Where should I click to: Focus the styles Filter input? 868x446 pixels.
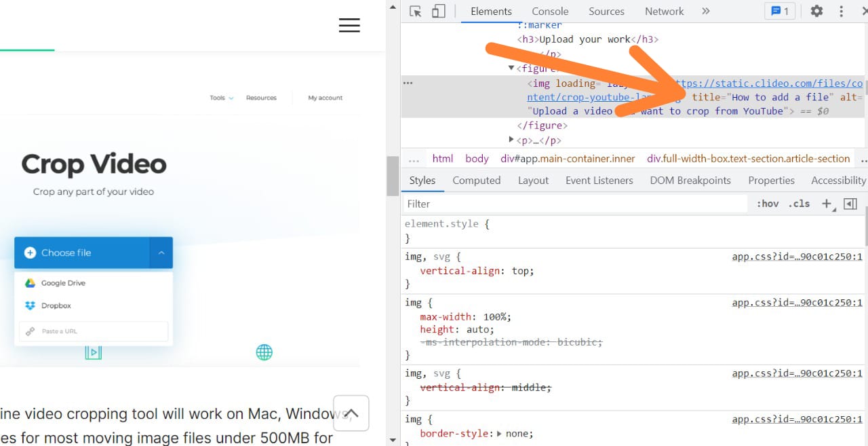[575, 204]
